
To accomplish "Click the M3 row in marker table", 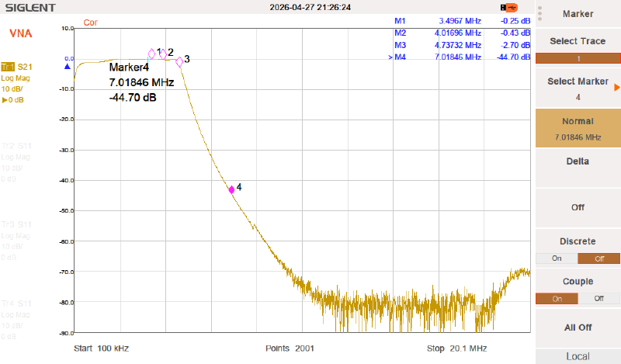I will pyautogui.click(x=462, y=45).
